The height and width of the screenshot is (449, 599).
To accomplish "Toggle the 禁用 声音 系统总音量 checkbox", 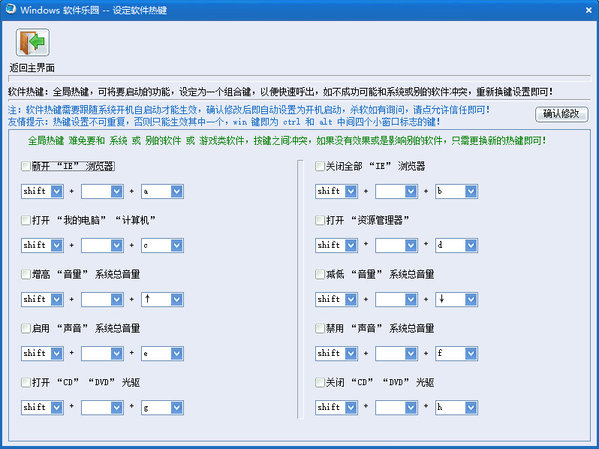I will pos(320,328).
